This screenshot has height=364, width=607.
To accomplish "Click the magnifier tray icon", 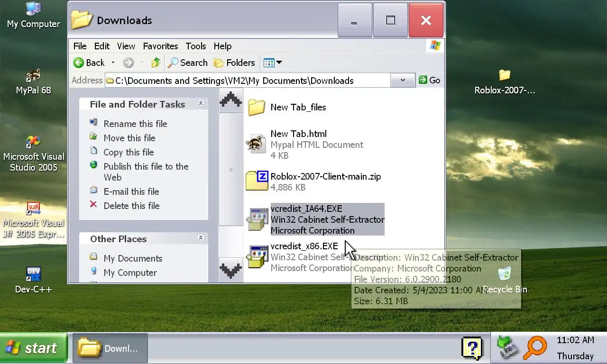I will (x=535, y=348).
